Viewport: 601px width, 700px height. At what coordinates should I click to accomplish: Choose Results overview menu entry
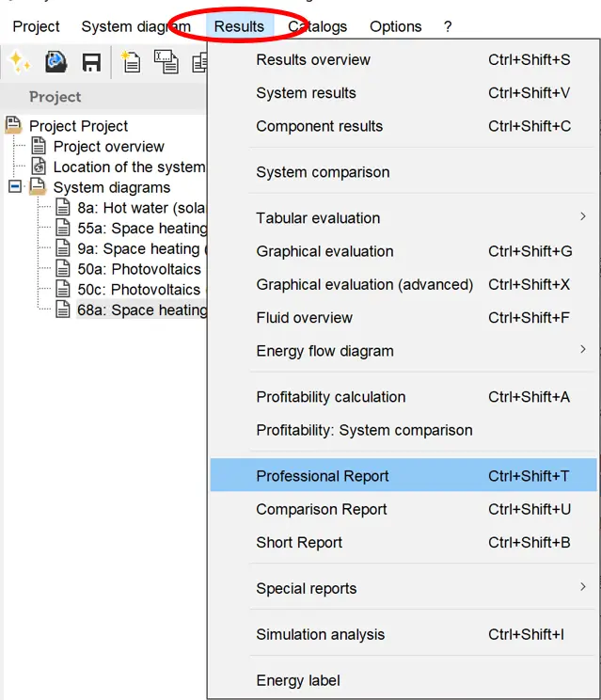[x=312, y=59]
